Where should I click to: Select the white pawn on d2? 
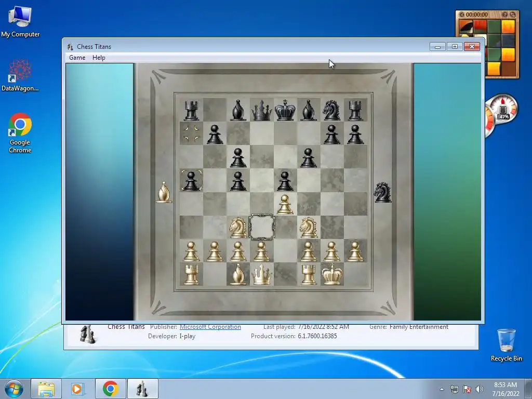tap(262, 251)
